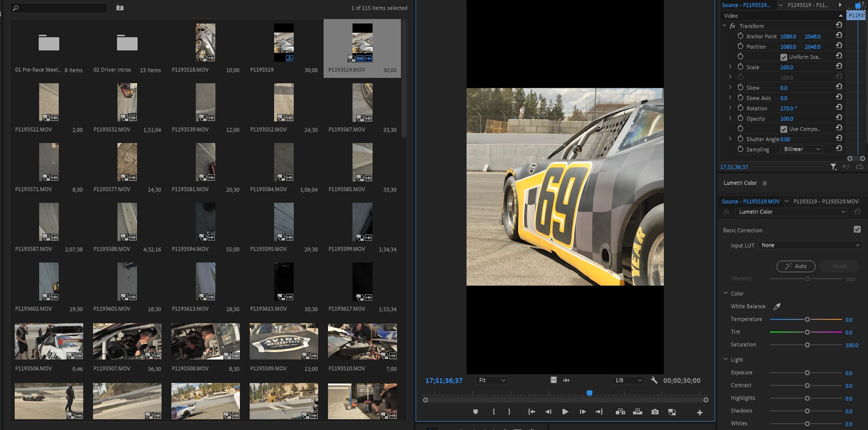This screenshot has height=430, width=868.
Task: Collapse the Light section
Action: point(726,359)
